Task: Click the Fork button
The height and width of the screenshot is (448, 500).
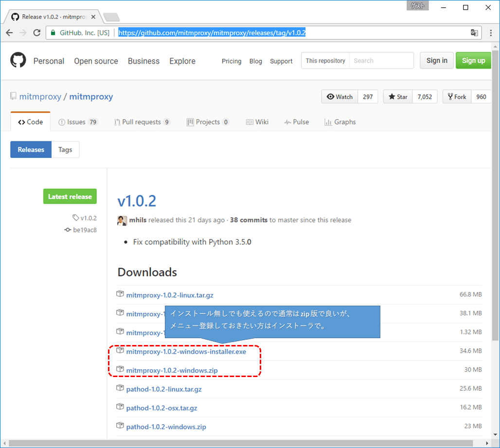Action: [x=457, y=97]
